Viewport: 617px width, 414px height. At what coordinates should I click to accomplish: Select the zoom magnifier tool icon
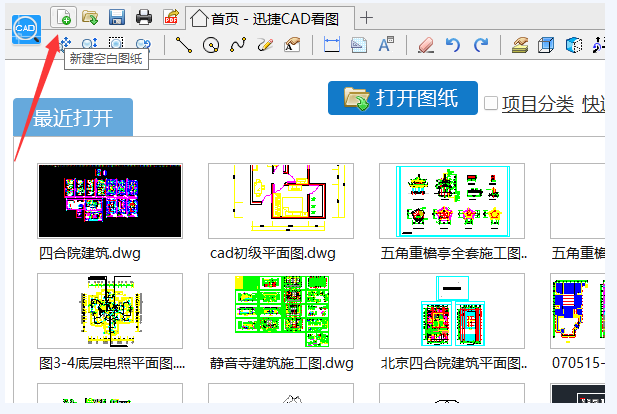(x=89, y=44)
